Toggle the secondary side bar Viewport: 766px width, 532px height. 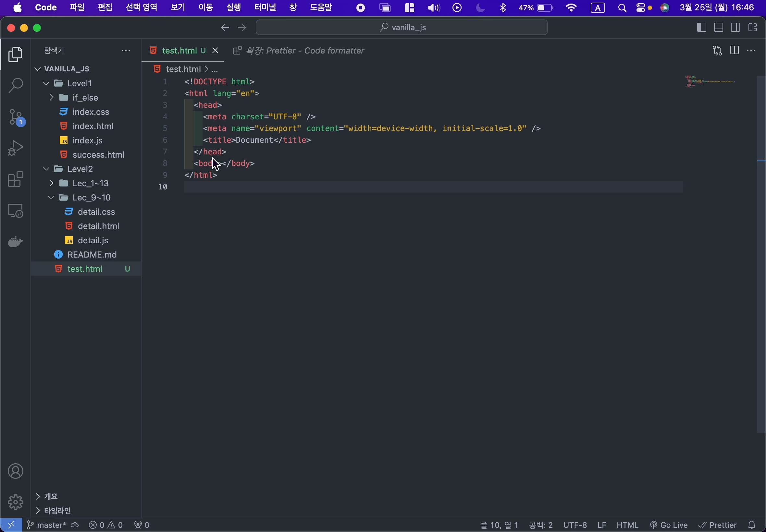(736, 27)
